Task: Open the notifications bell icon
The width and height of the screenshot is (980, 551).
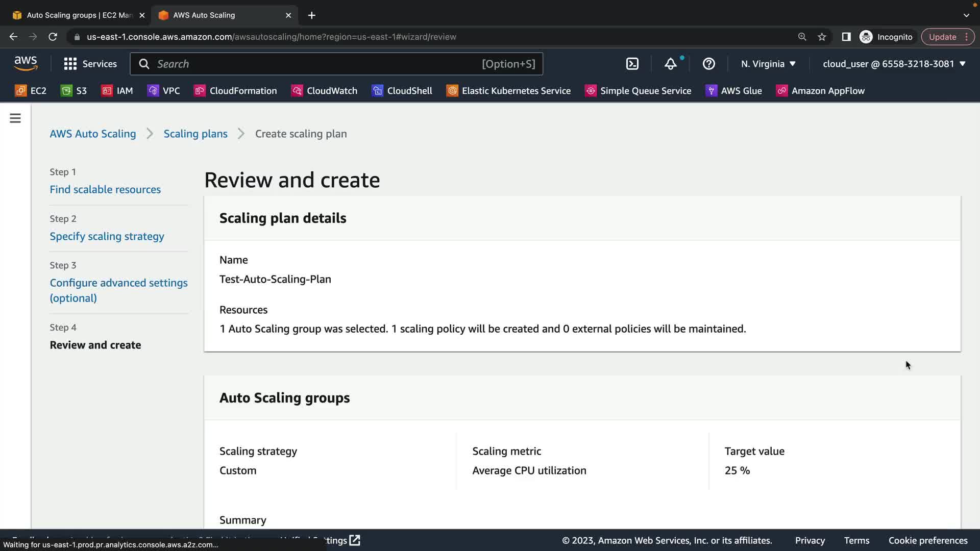Action: click(670, 64)
